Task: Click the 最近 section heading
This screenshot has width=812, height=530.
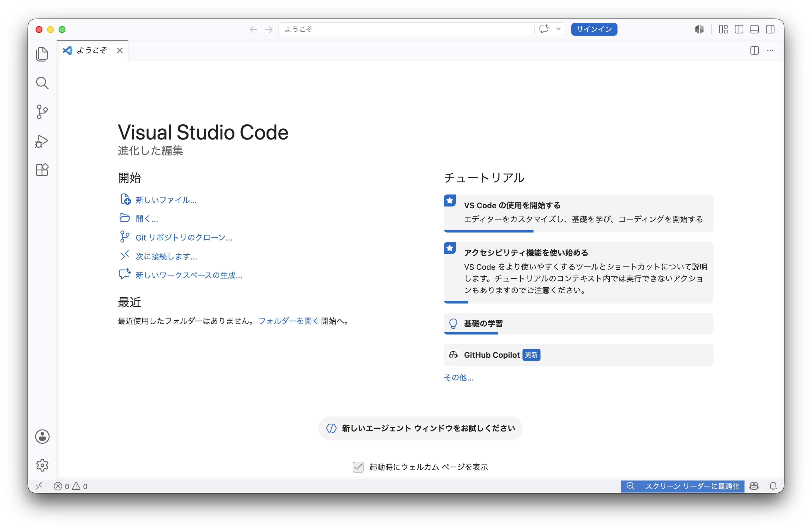Action: coord(129,302)
